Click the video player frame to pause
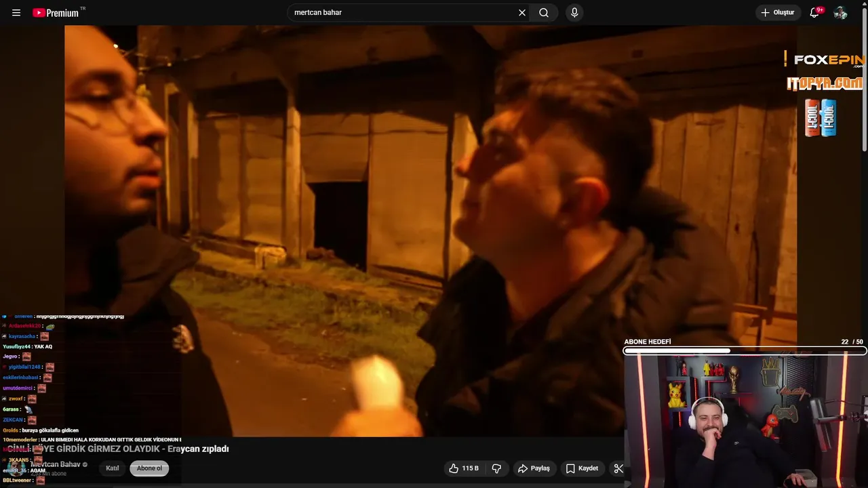Viewport: 868px width, 488px height. (431, 230)
